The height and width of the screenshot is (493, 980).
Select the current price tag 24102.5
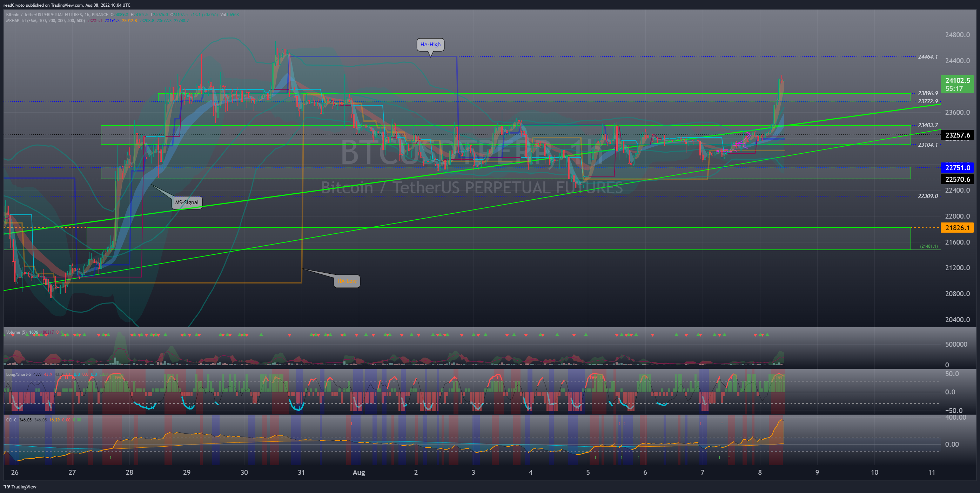957,85
